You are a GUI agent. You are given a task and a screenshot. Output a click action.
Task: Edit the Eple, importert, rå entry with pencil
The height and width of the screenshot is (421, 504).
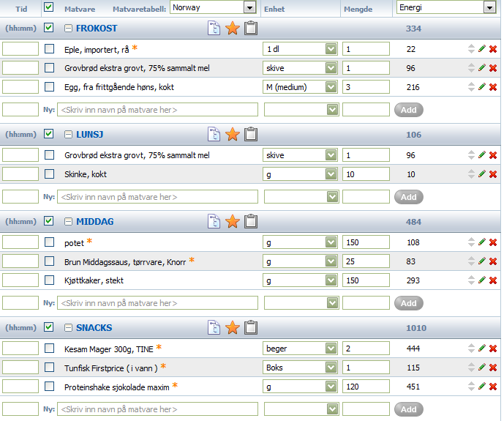482,48
